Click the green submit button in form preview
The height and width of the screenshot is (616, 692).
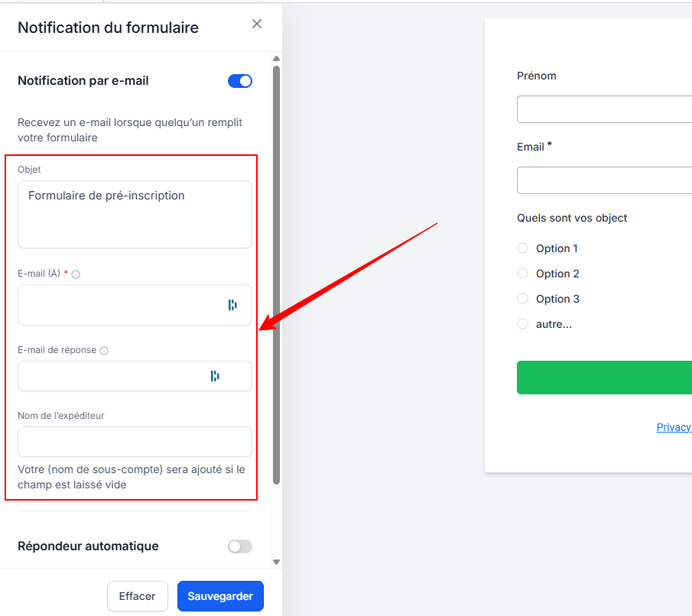pyautogui.click(x=604, y=378)
